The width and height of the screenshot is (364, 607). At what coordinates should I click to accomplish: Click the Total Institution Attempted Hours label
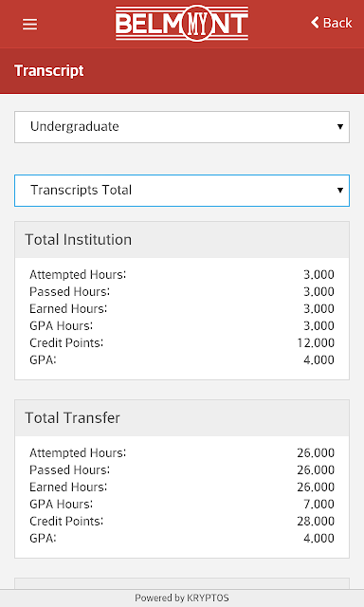pos(78,275)
